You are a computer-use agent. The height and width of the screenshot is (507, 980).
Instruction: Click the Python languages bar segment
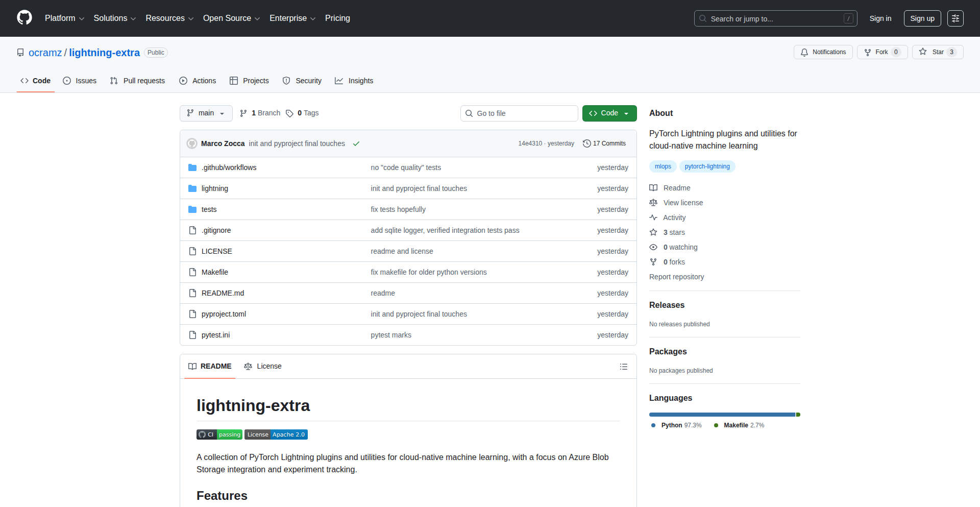[722, 415]
